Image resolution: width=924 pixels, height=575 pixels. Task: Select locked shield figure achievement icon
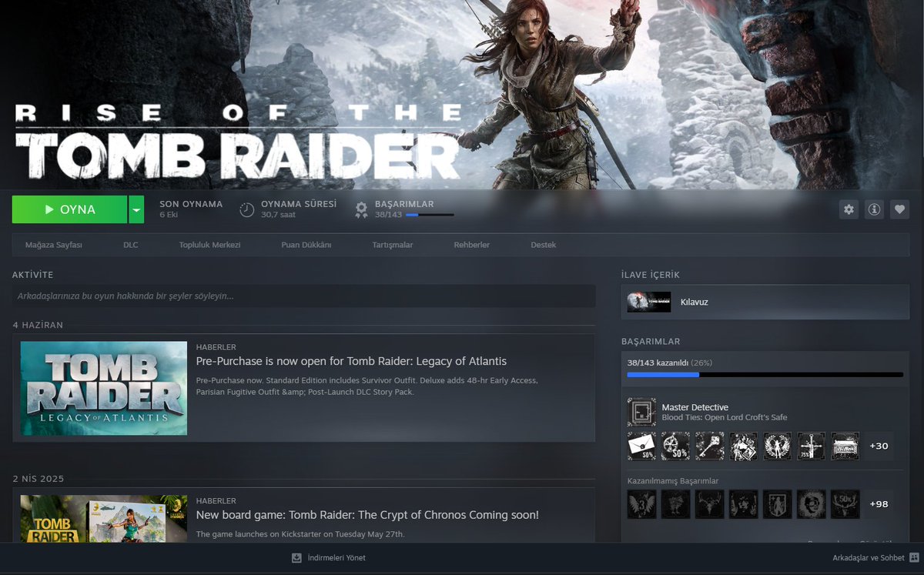click(778, 504)
